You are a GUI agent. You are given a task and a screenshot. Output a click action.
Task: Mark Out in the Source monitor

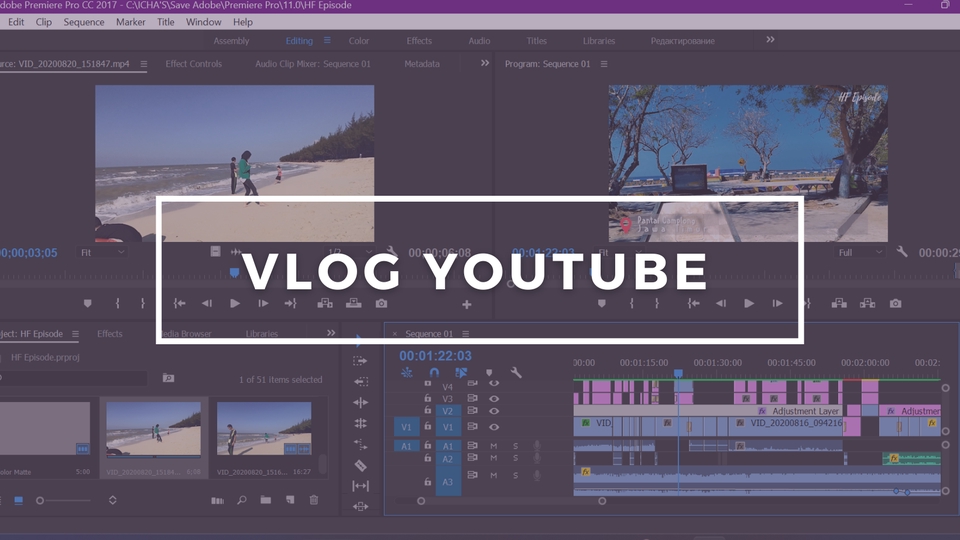click(143, 304)
